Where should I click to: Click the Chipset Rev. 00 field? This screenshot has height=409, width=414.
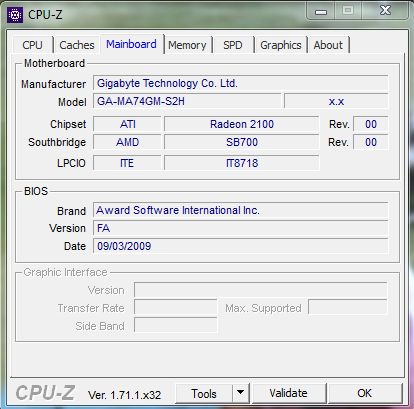click(371, 124)
